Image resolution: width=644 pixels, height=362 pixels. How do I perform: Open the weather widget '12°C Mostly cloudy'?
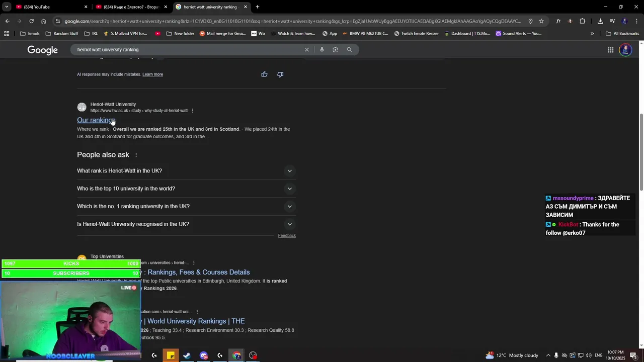(x=512, y=355)
